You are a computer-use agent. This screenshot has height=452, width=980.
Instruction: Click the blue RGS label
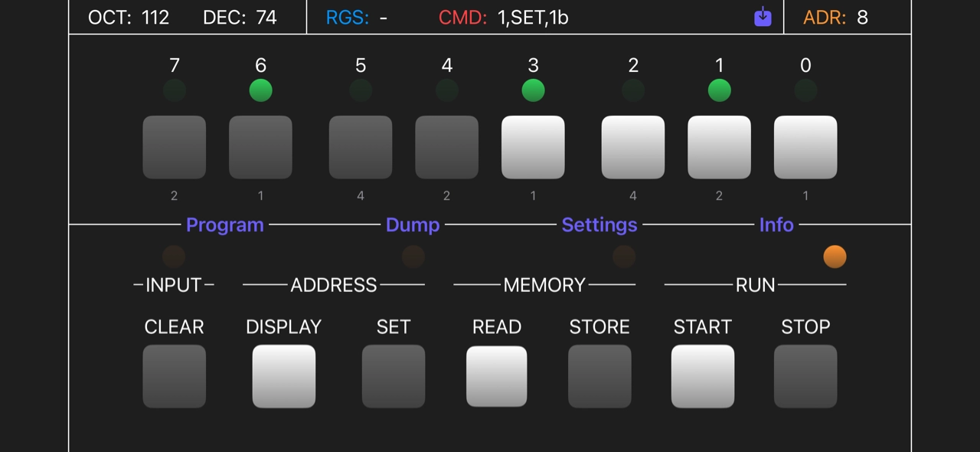(347, 18)
